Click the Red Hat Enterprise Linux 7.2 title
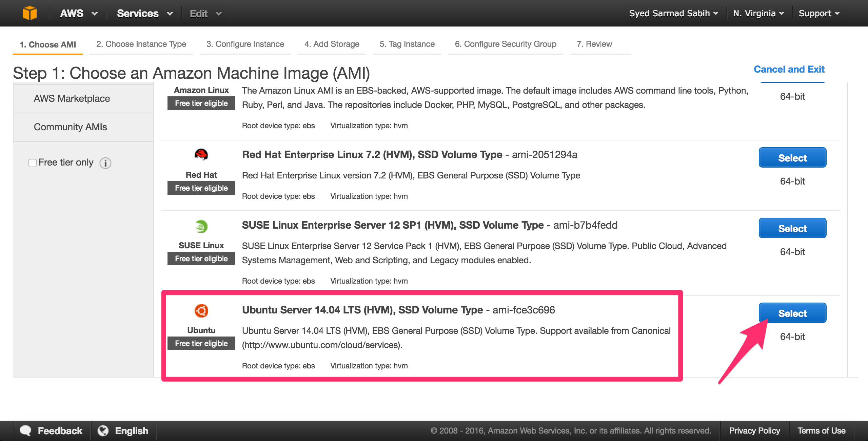868x441 pixels. pyautogui.click(x=372, y=155)
